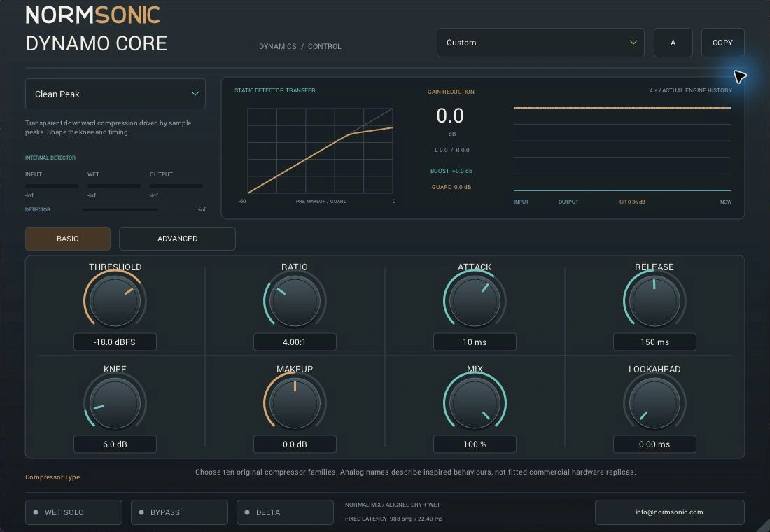Click the INPUT level meter bar

click(x=52, y=186)
